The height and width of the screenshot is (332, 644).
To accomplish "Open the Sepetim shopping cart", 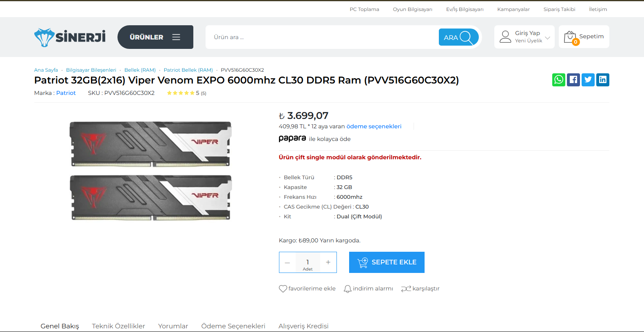I will click(584, 37).
